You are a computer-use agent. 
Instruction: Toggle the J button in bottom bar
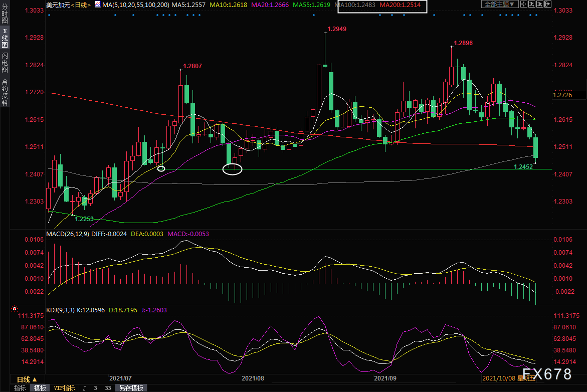click(x=84, y=388)
